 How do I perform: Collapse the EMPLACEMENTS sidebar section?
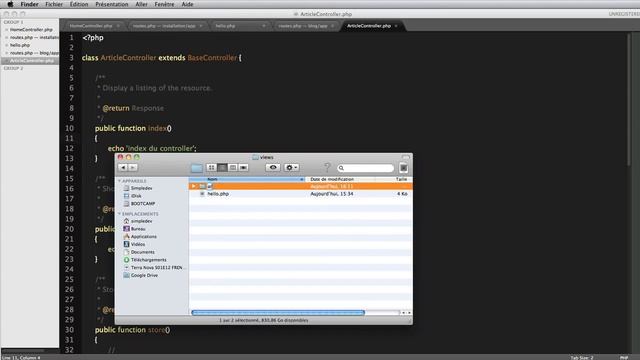(120, 214)
